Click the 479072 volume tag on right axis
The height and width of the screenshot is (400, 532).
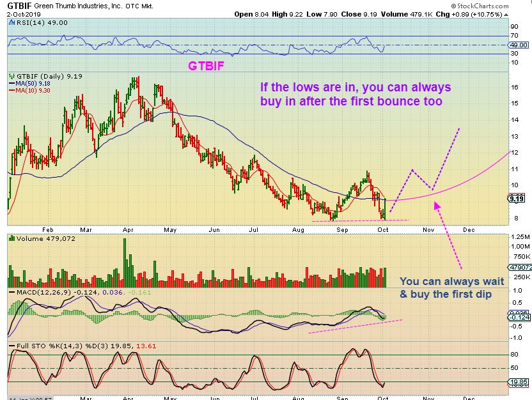(520, 268)
